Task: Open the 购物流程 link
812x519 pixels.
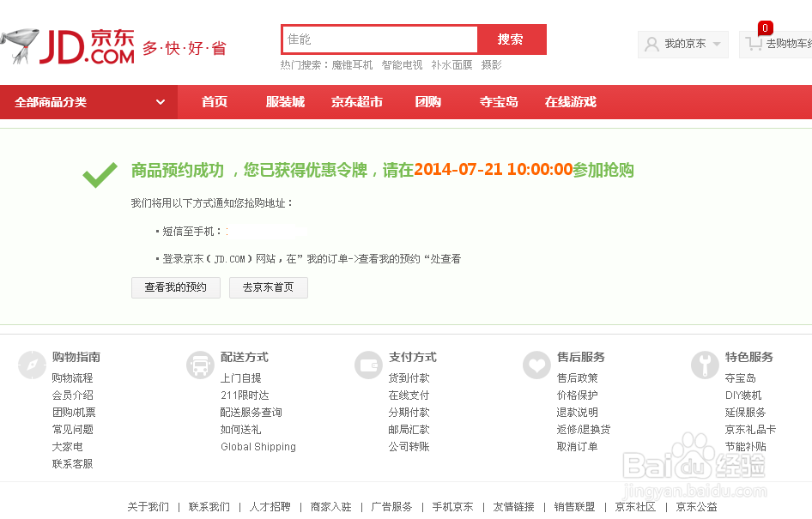Action: pyautogui.click(x=72, y=378)
